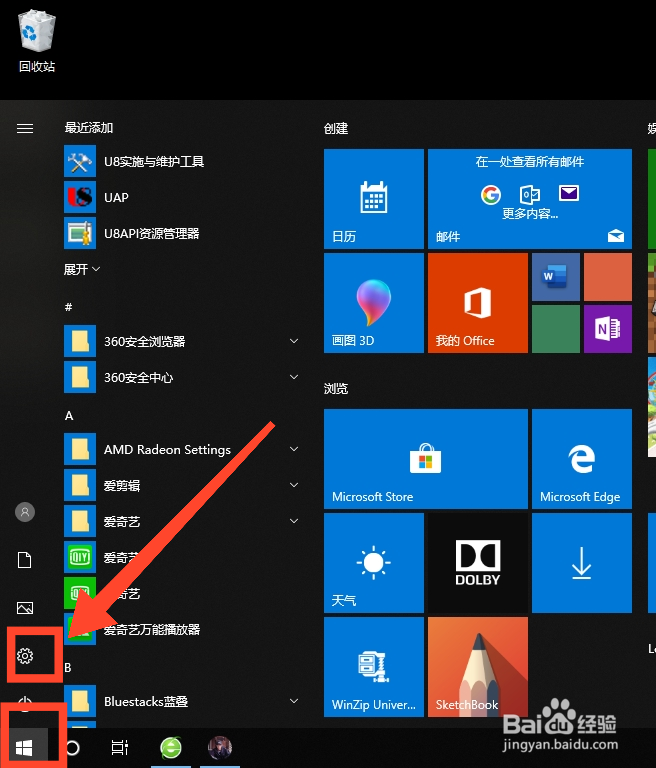
Task: Open the OneNote tile
Action: pyautogui.click(x=608, y=329)
